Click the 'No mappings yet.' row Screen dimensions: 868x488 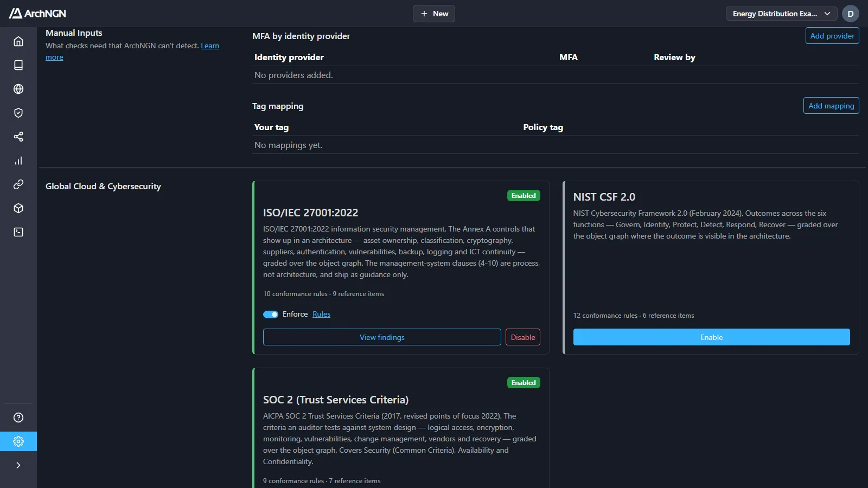pos(556,145)
